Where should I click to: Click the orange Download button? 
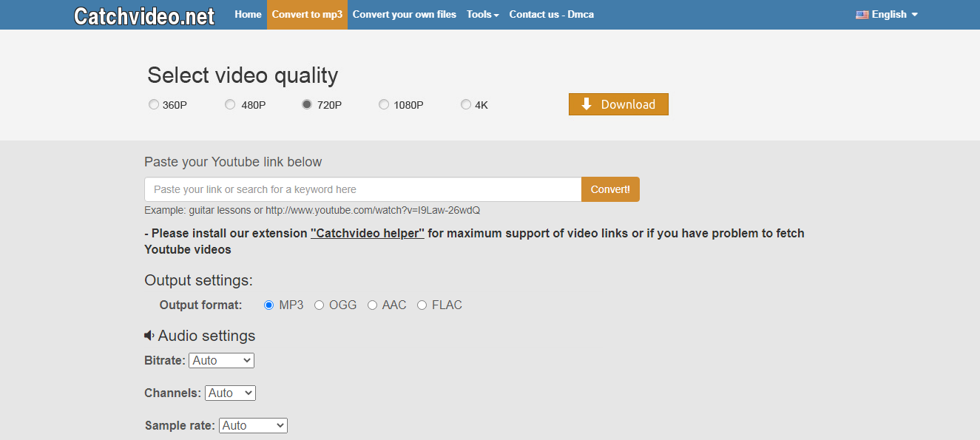618,104
